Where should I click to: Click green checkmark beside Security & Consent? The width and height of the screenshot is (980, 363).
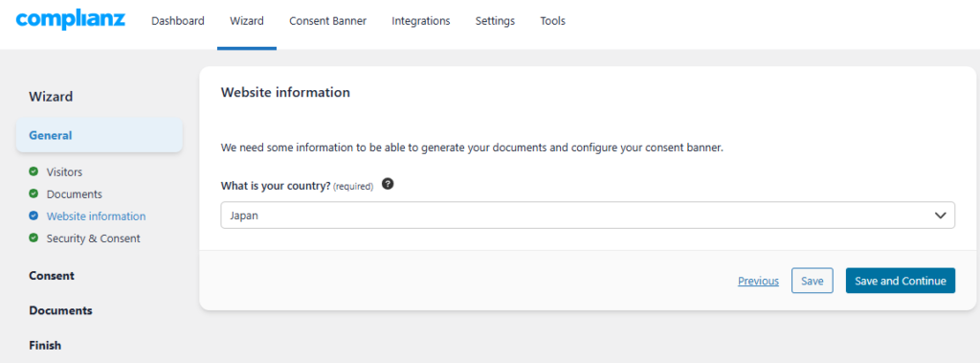point(33,238)
